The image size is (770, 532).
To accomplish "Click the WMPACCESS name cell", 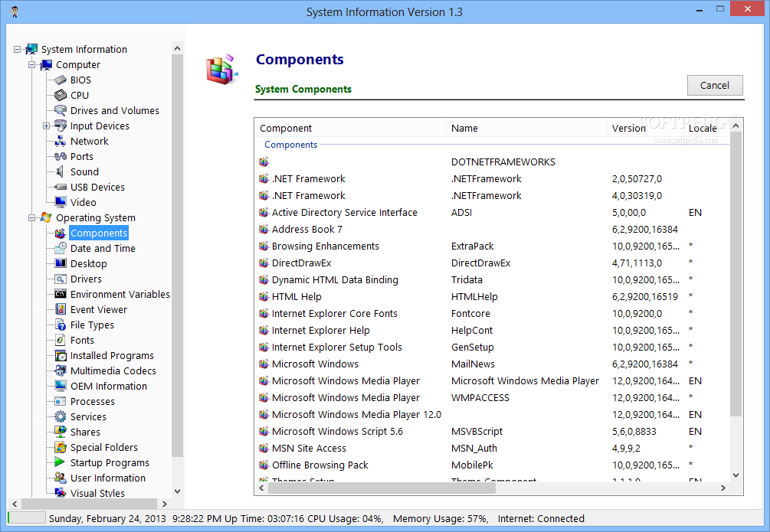I will [480, 398].
